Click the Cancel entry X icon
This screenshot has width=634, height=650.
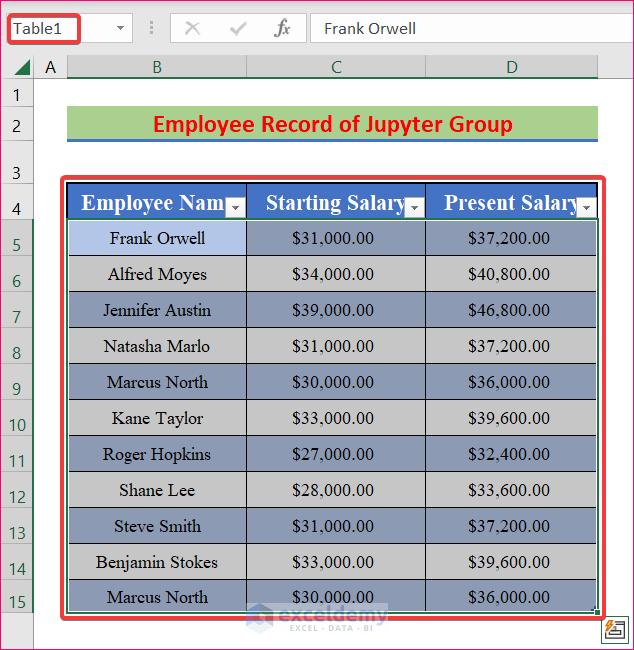192,29
